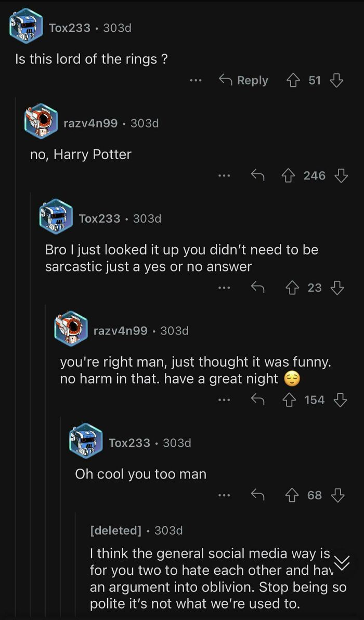Downvote the comment with 23 points
Viewport: 364px width, 620px height.
click(337, 287)
